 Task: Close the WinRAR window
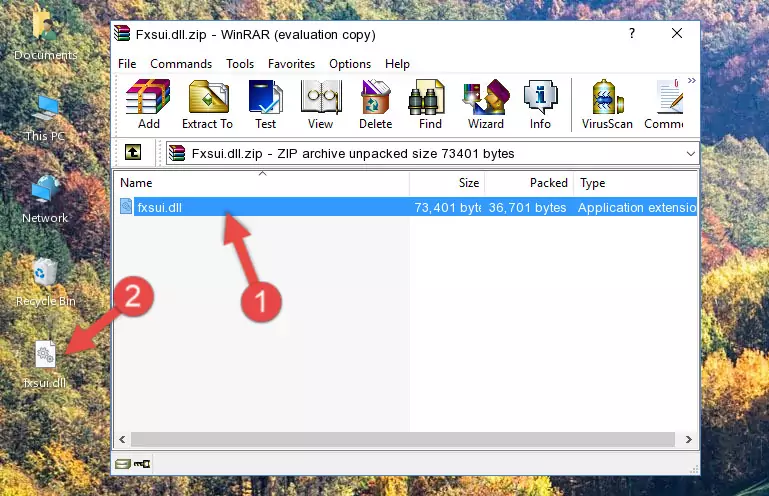coord(677,33)
